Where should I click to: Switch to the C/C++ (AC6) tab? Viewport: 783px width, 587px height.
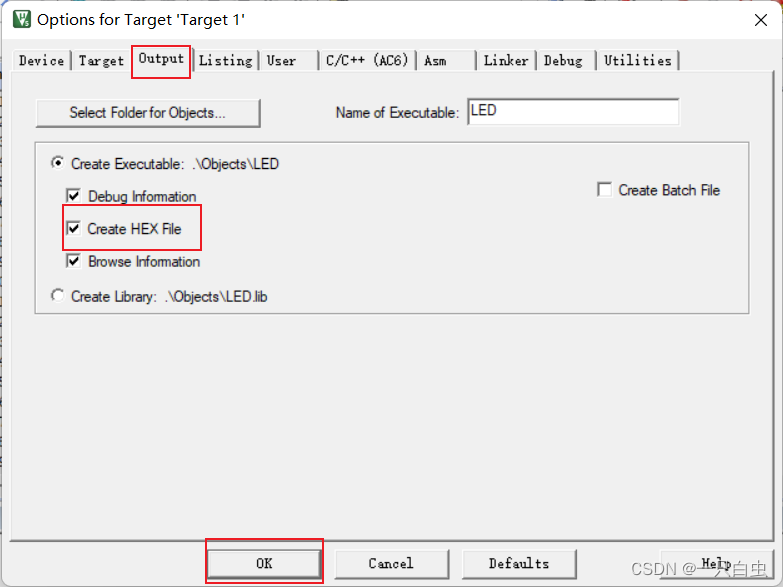(x=367, y=61)
